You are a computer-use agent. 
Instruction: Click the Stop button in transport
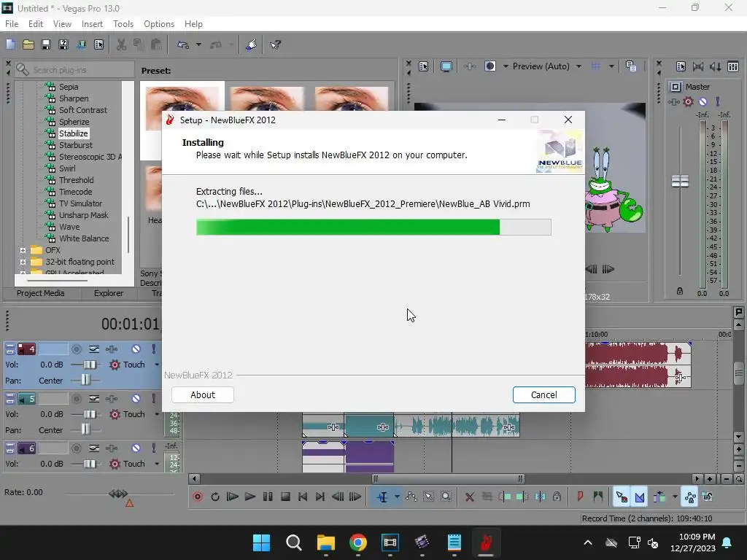tap(285, 497)
